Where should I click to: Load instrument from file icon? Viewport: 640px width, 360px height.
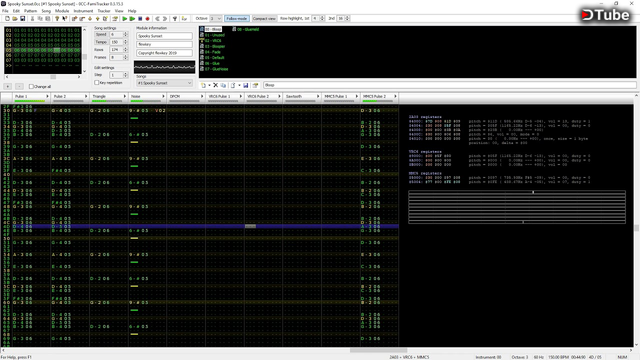(x=233, y=85)
